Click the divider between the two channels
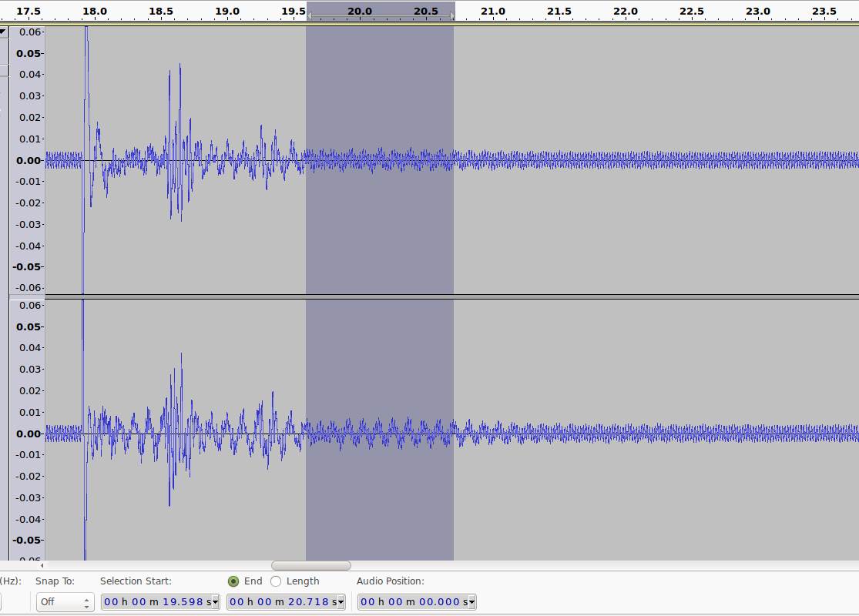Screen dimensions: 859x616 click(451, 296)
